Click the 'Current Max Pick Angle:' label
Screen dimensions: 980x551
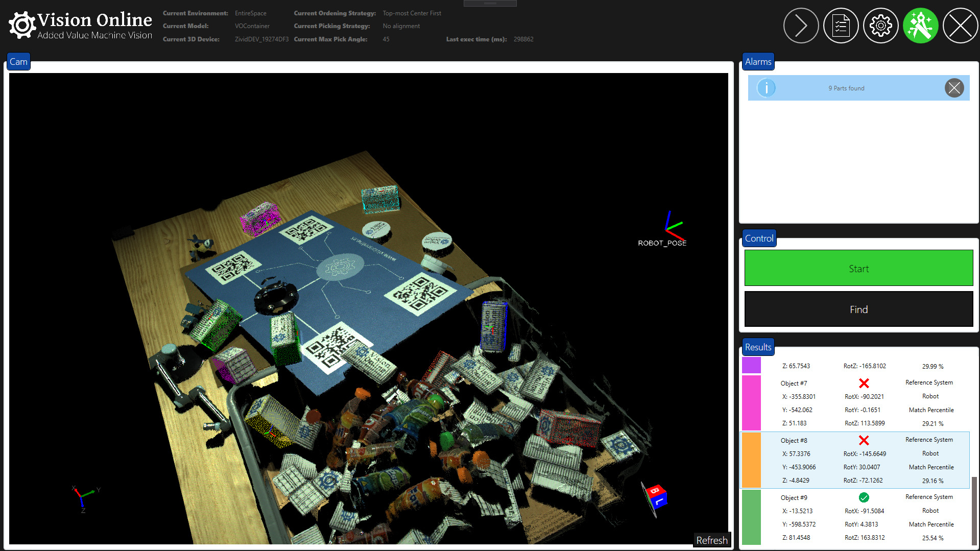point(330,39)
